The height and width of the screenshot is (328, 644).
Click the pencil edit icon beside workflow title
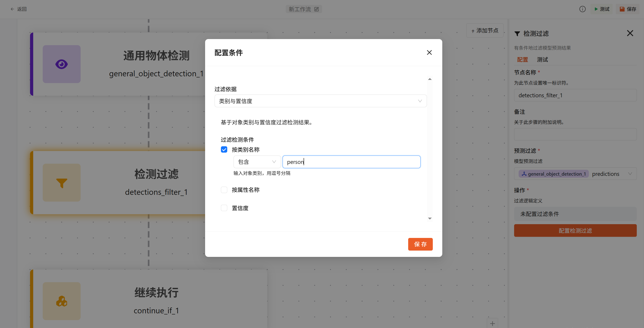click(316, 9)
